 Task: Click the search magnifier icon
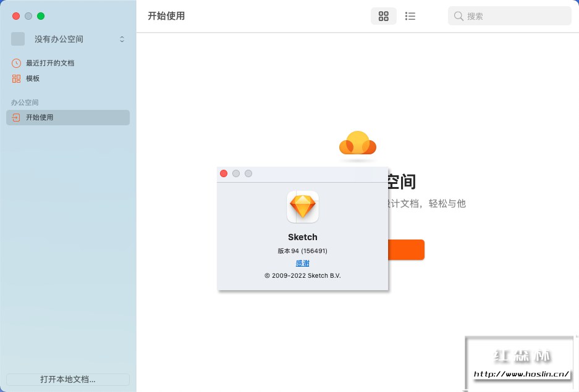[x=459, y=16]
